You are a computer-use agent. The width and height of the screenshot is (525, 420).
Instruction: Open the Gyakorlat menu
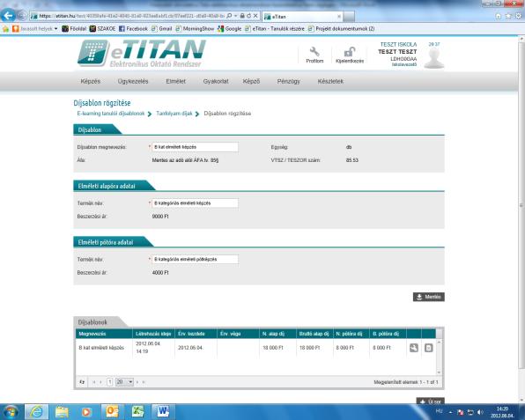(x=216, y=81)
